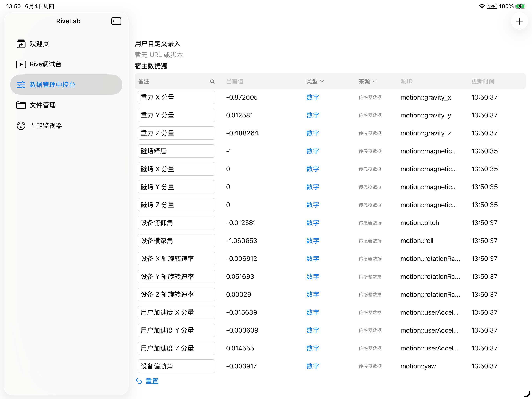Click source ID motion::pitch
The height and width of the screenshot is (399, 532).
420,223
